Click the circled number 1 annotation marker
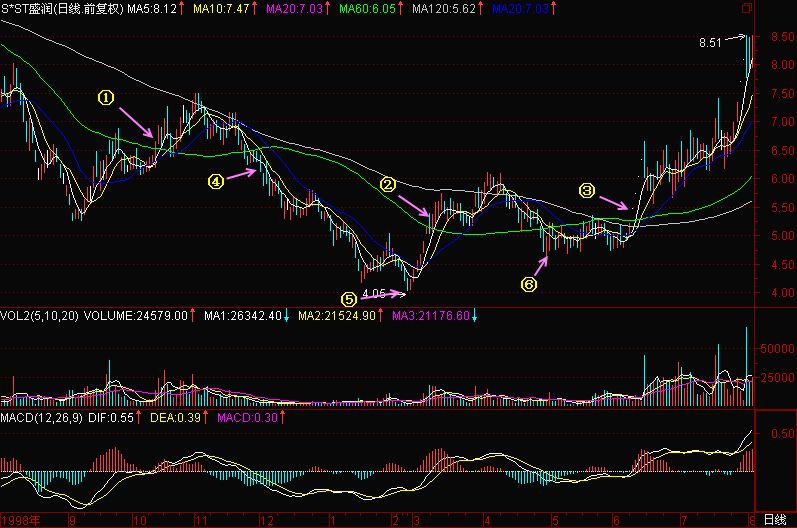Screen dimensions: 797x528 tap(106, 98)
